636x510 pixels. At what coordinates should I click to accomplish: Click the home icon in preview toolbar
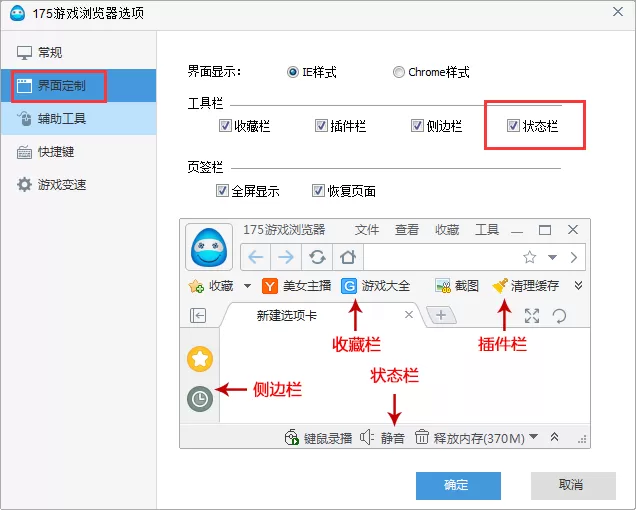click(x=348, y=257)
